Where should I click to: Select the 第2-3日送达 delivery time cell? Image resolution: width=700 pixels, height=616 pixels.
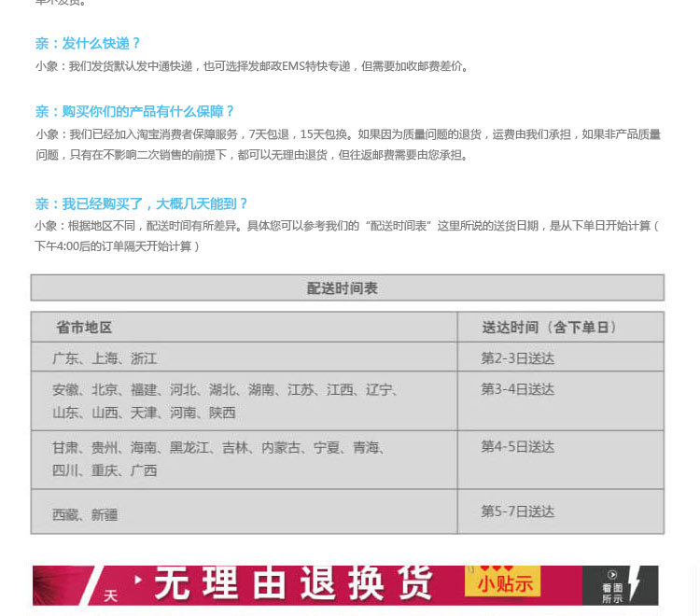(517, 358)
